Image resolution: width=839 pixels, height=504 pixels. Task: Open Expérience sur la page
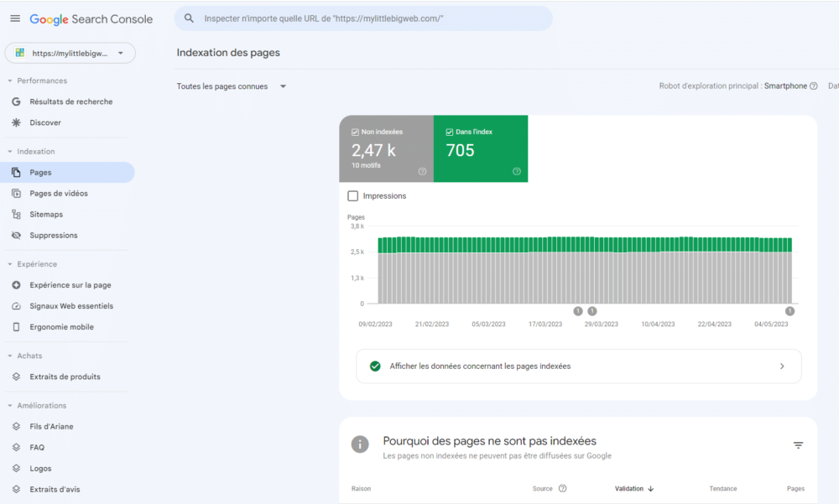[67, 285]
